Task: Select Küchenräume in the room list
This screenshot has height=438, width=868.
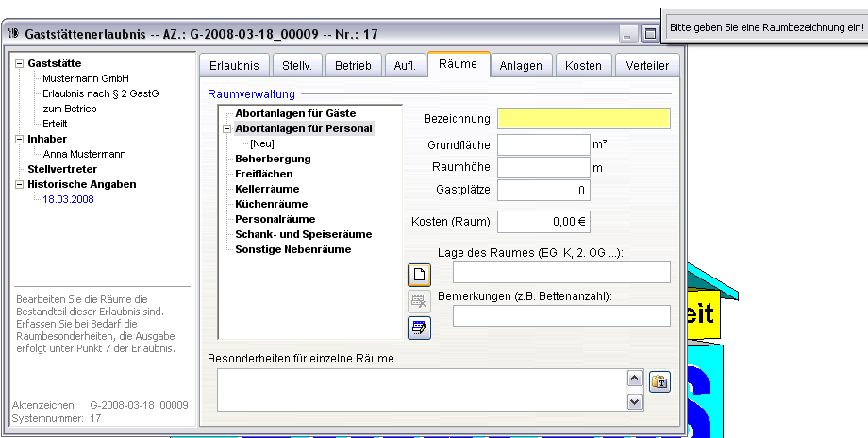Action: click(272, 204)
